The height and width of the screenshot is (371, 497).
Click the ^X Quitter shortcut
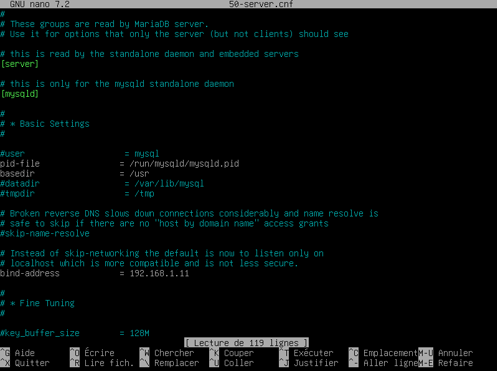point(25,363)
